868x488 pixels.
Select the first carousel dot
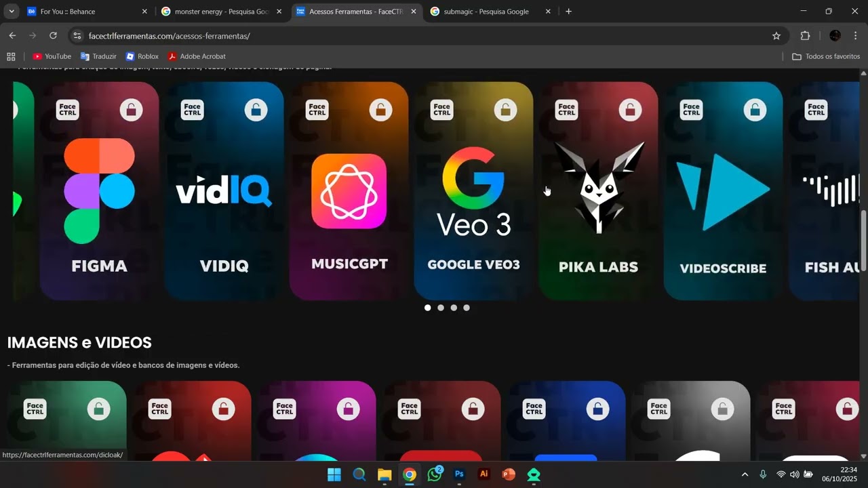click(x=427, y=308)
